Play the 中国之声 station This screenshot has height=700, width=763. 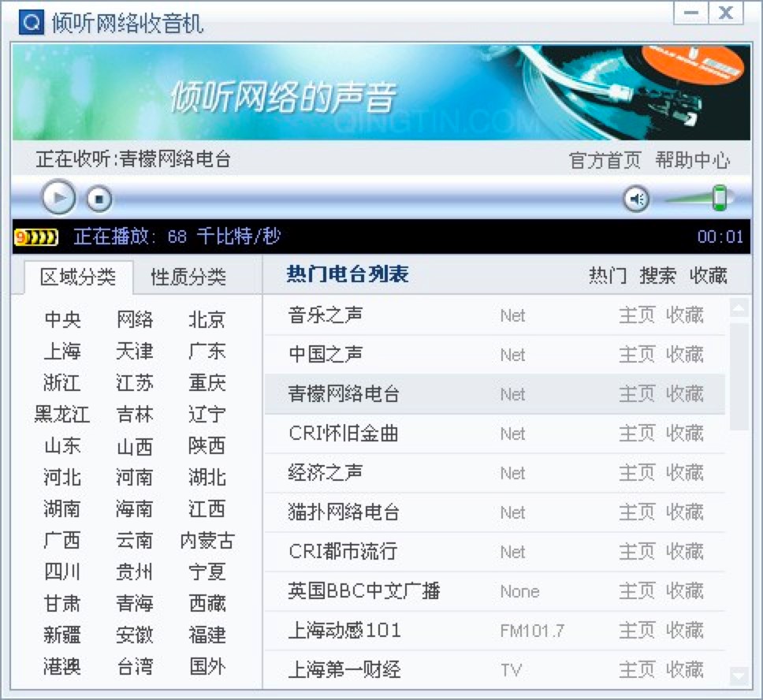point(326,355)
